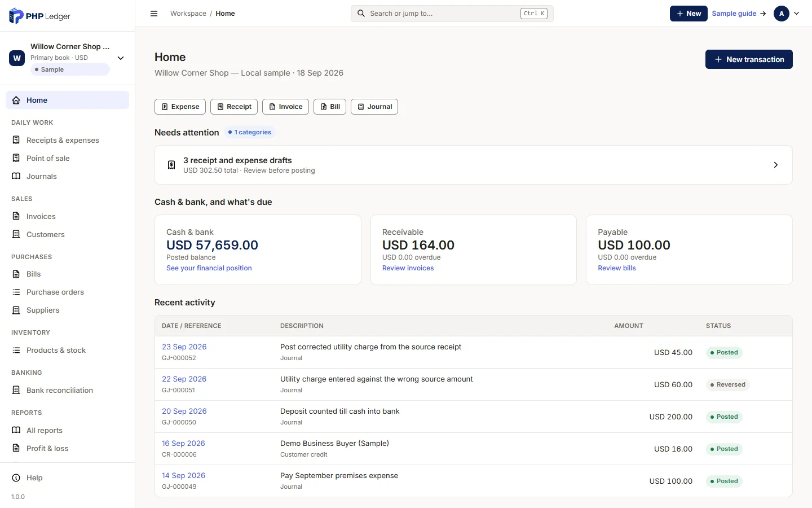The height and width of the screenshot is (508, 812).
Task: Create a new Receipt
Action: [x=234, y=107]
